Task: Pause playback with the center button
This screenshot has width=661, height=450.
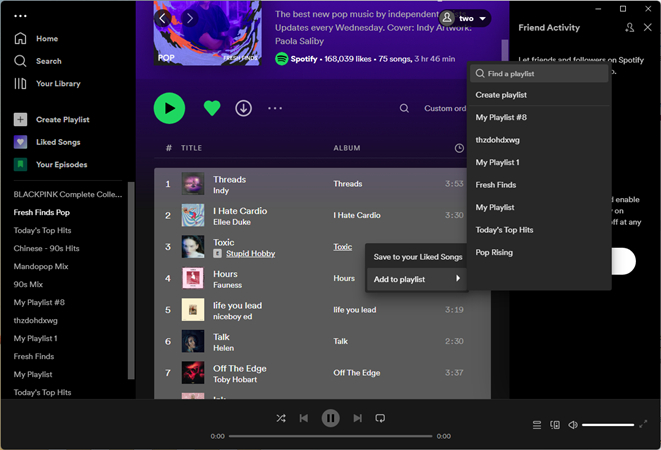Action: pos(330,418)
